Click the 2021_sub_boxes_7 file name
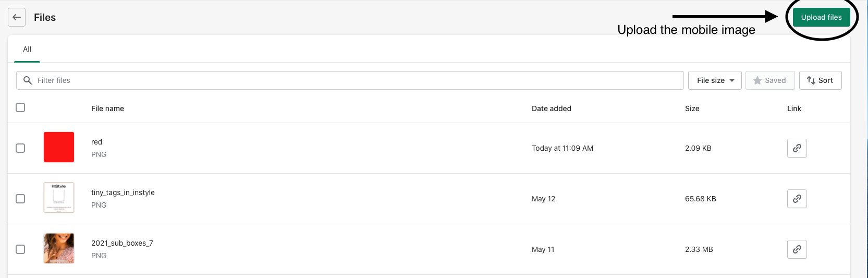This screenshot has height=278, width=868. coord(122,243)
